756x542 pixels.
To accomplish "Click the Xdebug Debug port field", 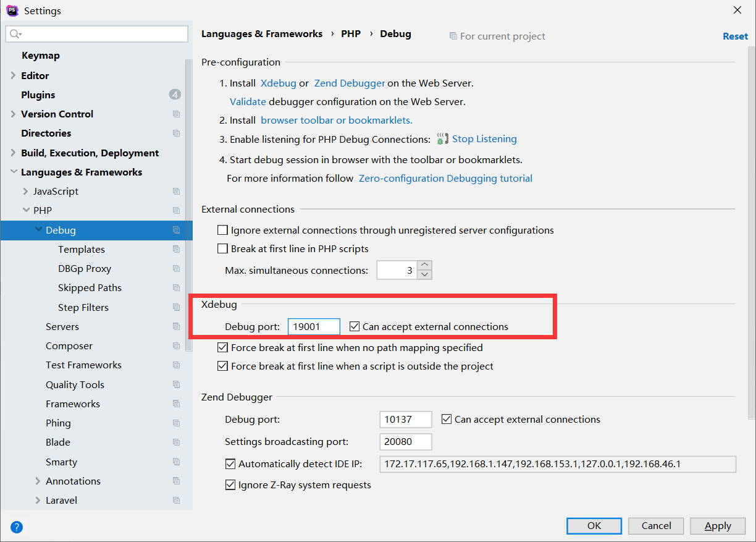I will (314, 327).
